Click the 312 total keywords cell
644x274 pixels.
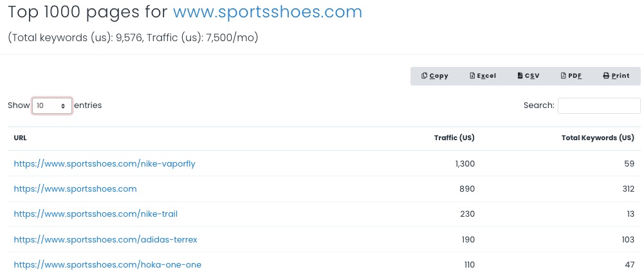pyautogui.click(x=627, y=189)
